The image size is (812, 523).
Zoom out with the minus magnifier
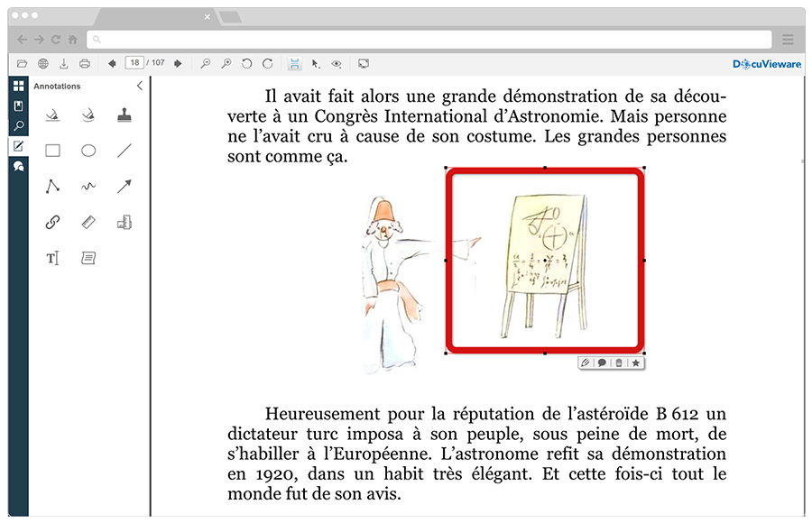[x=206, y=64]
